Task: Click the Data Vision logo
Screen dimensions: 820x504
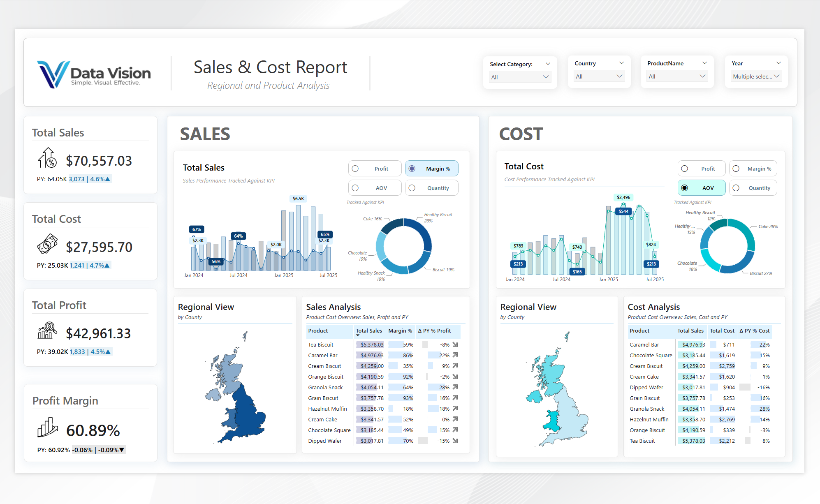Action: click(x=94, y=74)
